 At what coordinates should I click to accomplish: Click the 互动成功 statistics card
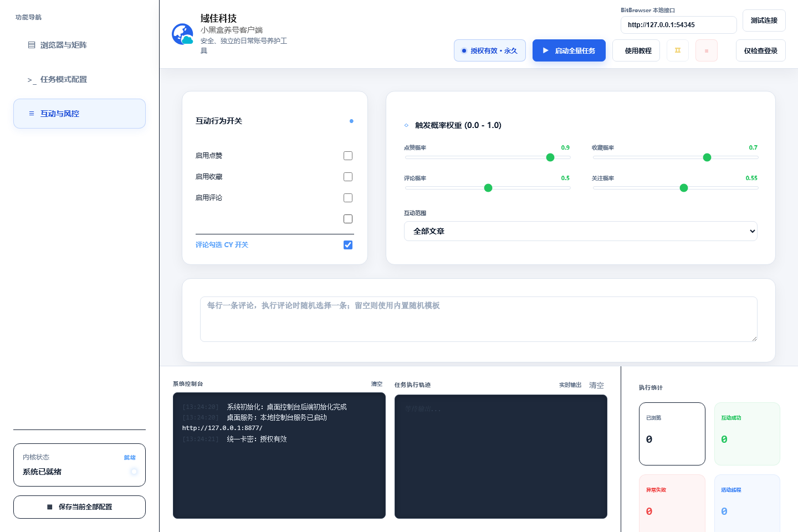pyautogui.click(x=747, y=434)
